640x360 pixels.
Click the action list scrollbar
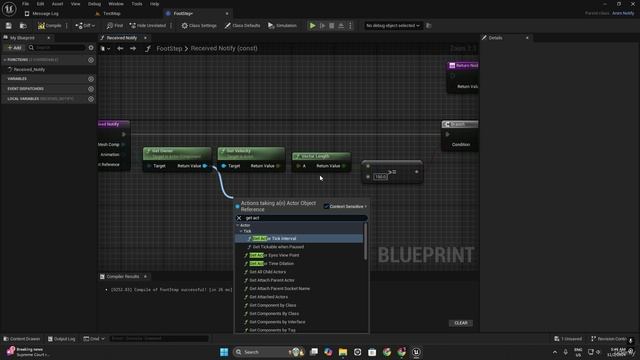pos(365,241)
